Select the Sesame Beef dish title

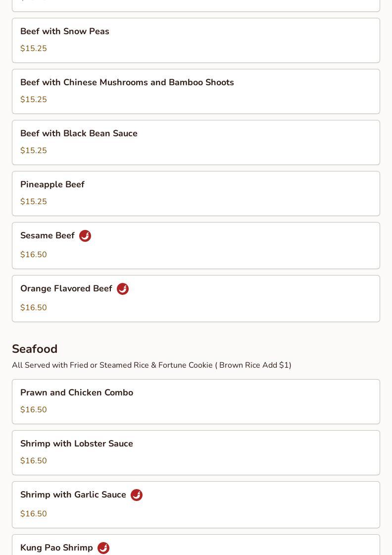tap(48, 235)
